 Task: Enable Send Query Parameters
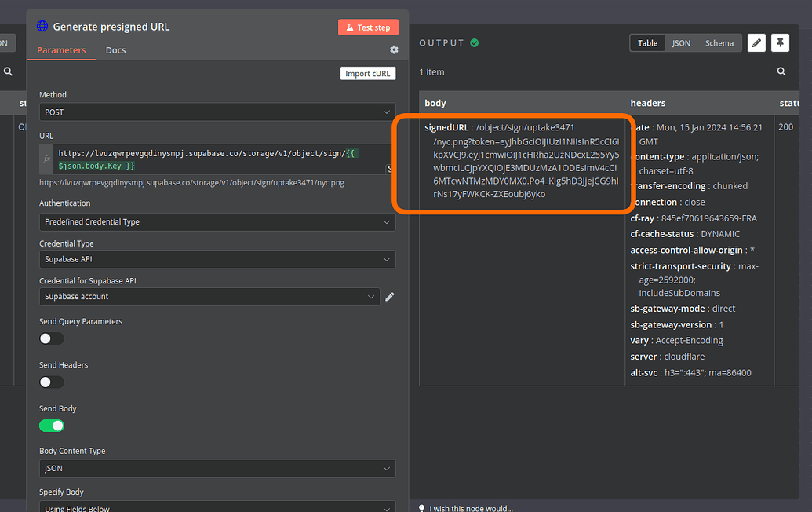(51, 338)
